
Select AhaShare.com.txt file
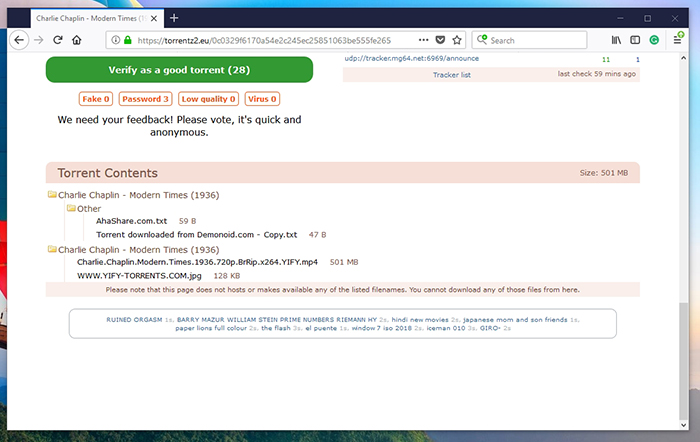(x=131, y=221)
